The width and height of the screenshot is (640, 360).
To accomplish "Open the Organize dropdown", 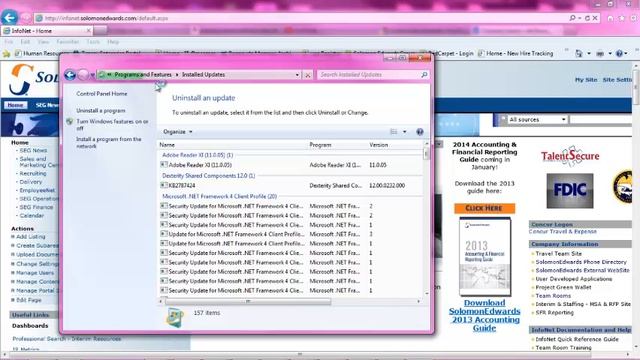I will [178, 132].
